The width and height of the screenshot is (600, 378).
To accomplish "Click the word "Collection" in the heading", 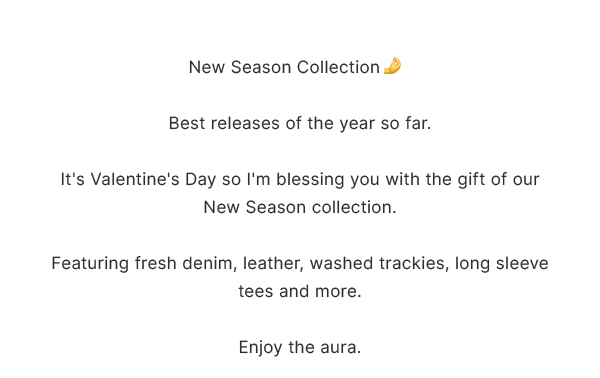I will click(338, 67).
